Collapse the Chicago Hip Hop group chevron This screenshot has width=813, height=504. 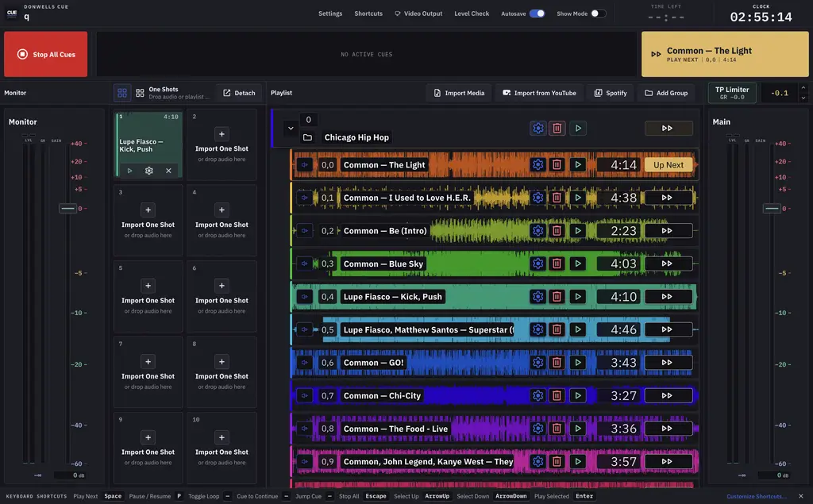[x=291, y=128]
